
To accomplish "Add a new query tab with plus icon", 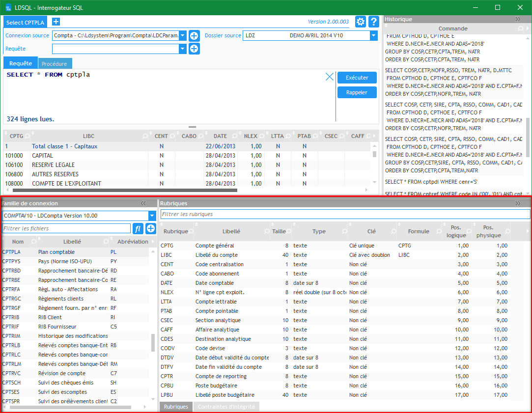I will tap(56, 22).
